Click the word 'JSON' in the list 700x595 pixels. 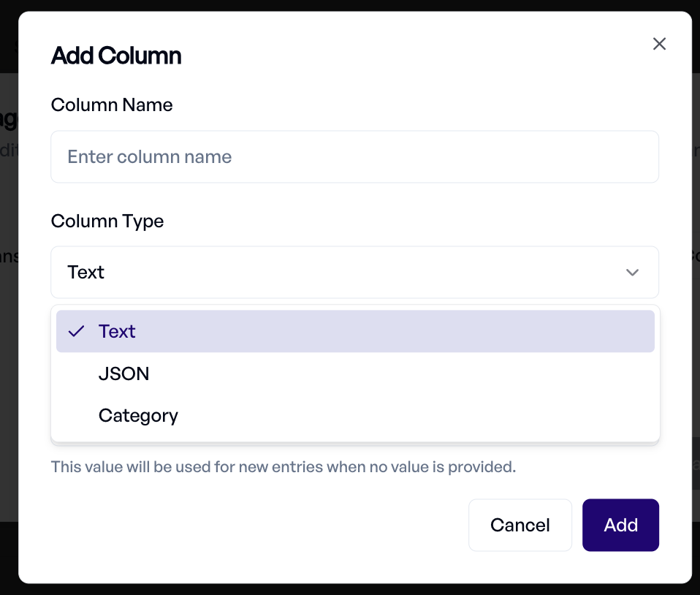click(123, 374)
